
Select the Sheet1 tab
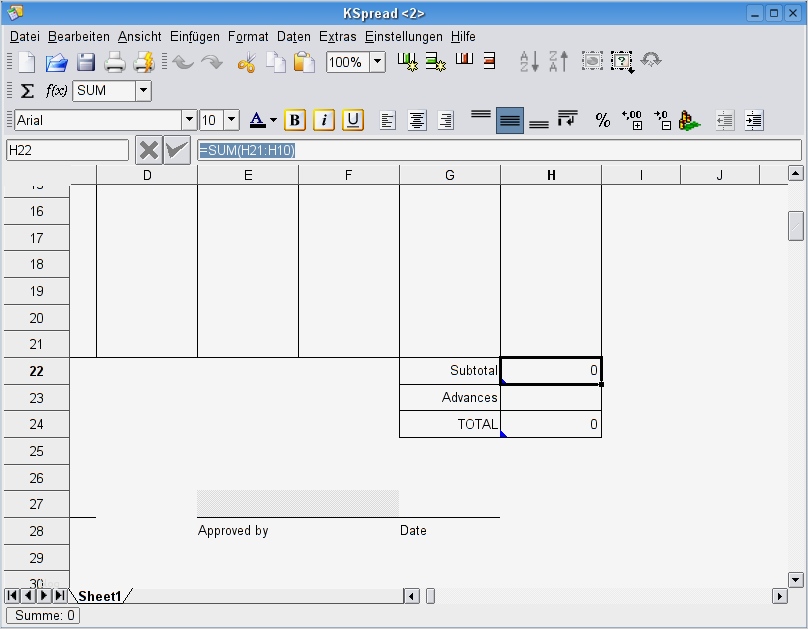coord(100,596)
